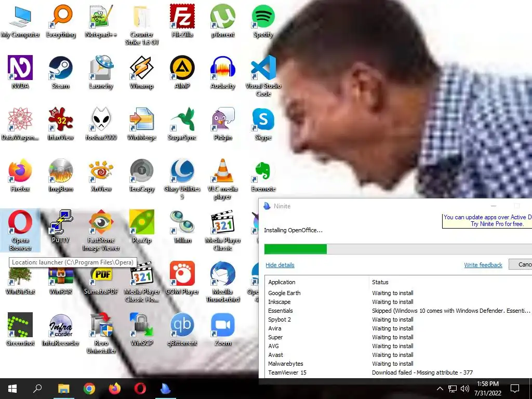The width and height of the screenshot is (532, 399).
Task: Select the Visual Studio Code desktop icon
Action: [263, 76]
